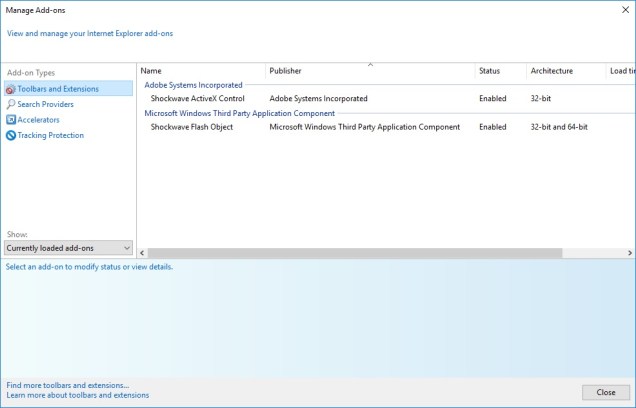Click the horizontal scrollbar right arrow
The image size is (636, 408).
(x=629, y=253)
